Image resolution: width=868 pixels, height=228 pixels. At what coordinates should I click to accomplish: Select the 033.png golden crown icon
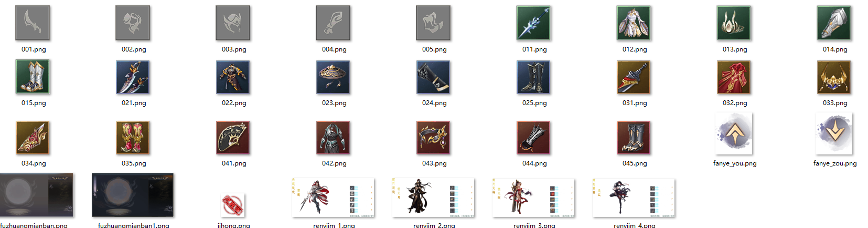click(834, 77)
